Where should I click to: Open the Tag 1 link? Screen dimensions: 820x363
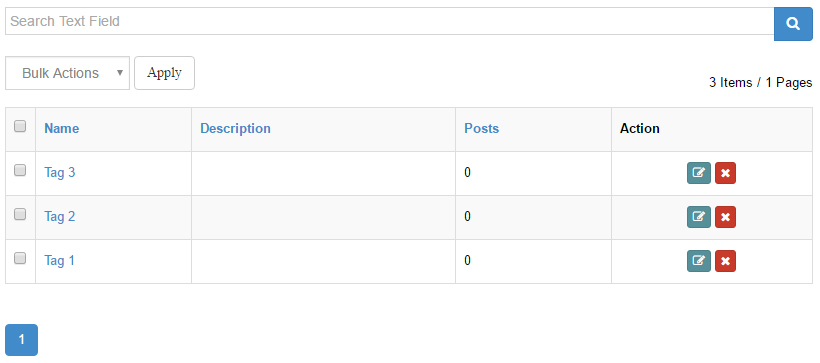pos(60,260)
